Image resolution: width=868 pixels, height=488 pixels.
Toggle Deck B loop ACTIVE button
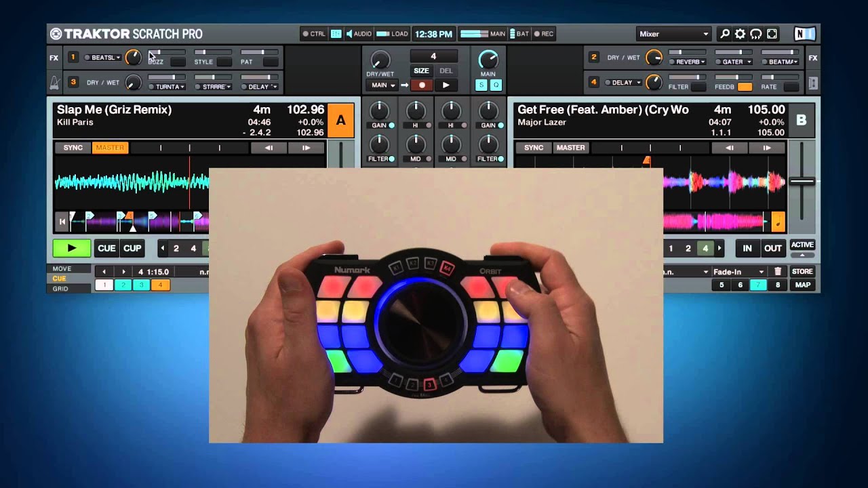click(x=802, y=245)
